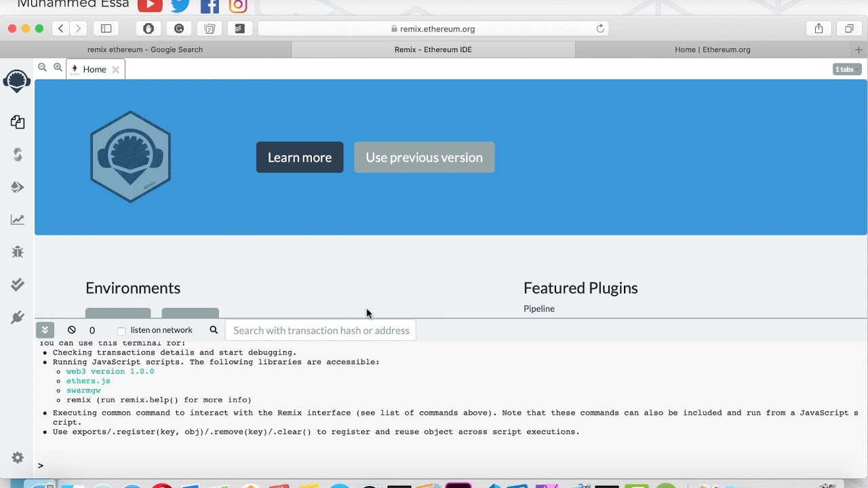Click the ethers.js link
The width and height of the screenshot is (868, 488).
click(x=88, y=381)
